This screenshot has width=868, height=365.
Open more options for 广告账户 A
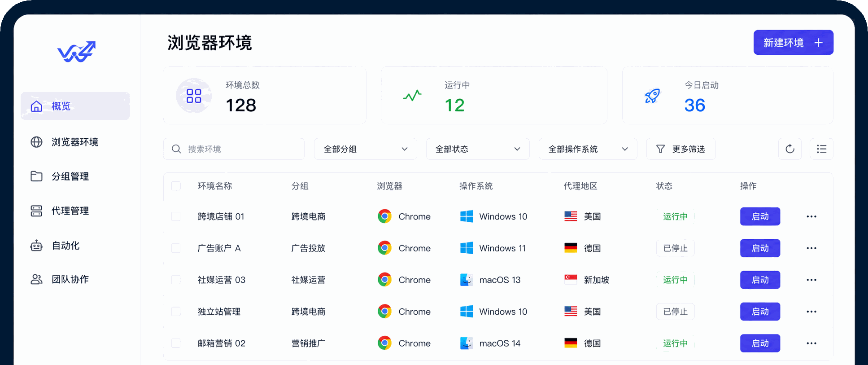pyautogui.click(x=811, y=248)
